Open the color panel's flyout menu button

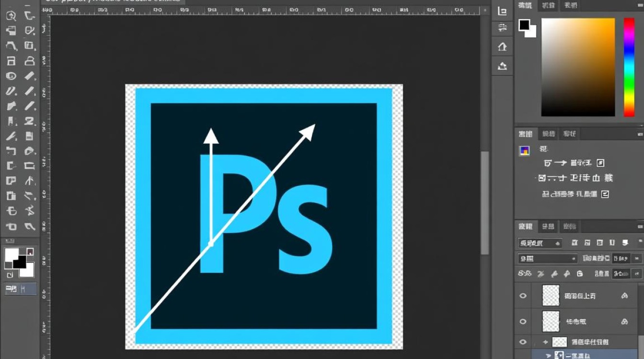640,5
